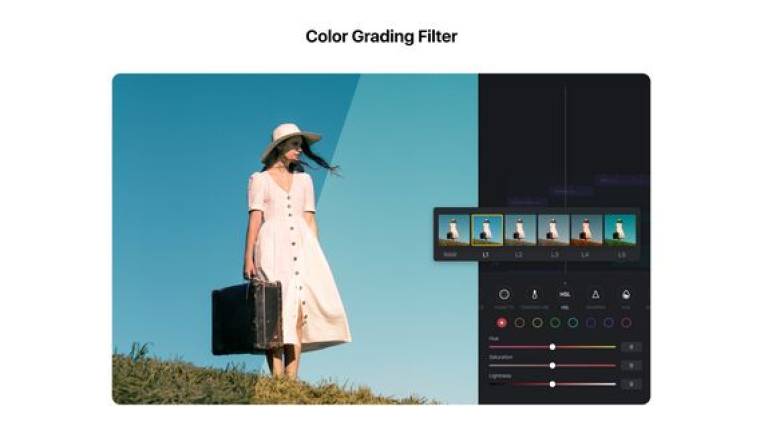Screen dimensions: 760x426
Task: Choose the orange color channel circle
Action: click(520, 323)
